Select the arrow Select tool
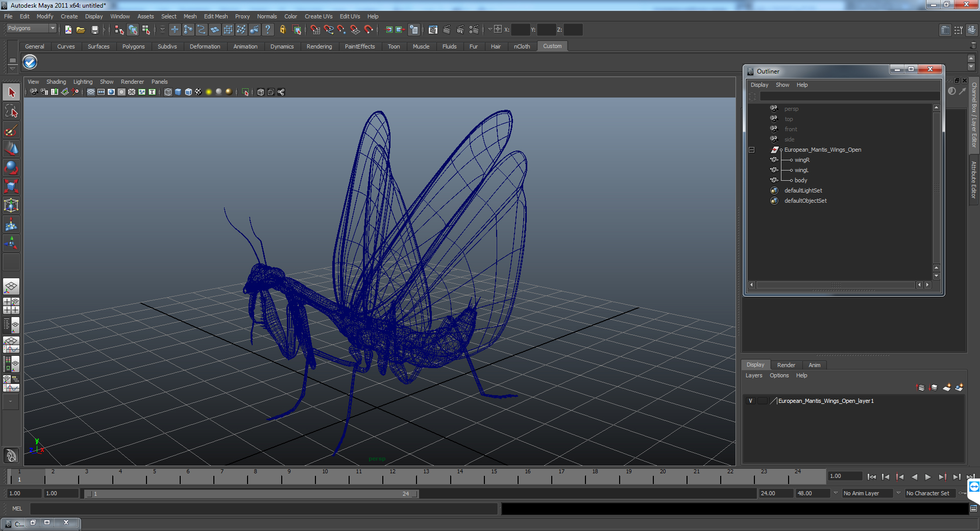980x531 pixels. tap(11, 92)
